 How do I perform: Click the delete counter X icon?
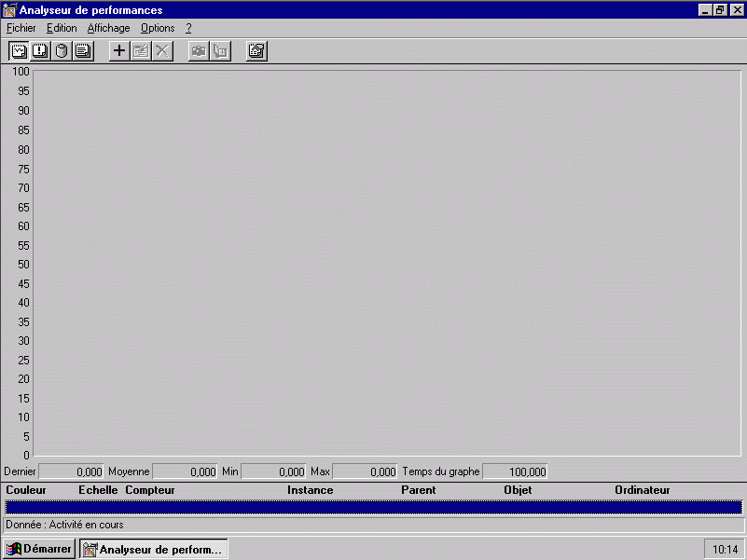pyautogui.click(x=162, y=51)
